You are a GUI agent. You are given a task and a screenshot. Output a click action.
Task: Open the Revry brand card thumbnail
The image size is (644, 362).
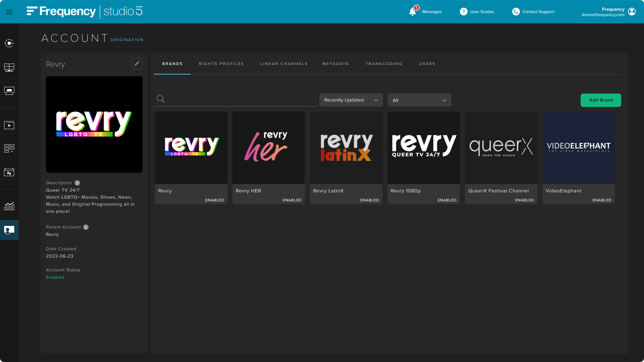[191, 148]
